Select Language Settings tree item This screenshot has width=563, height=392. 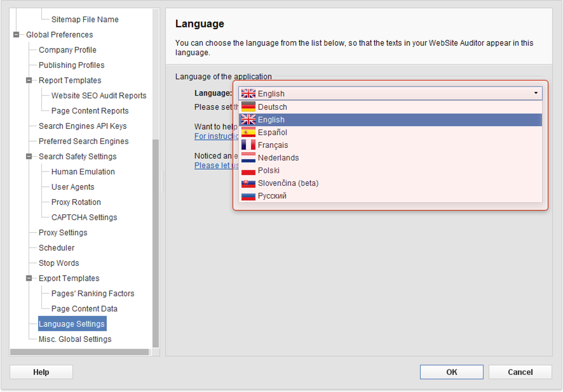click(72, 324)
